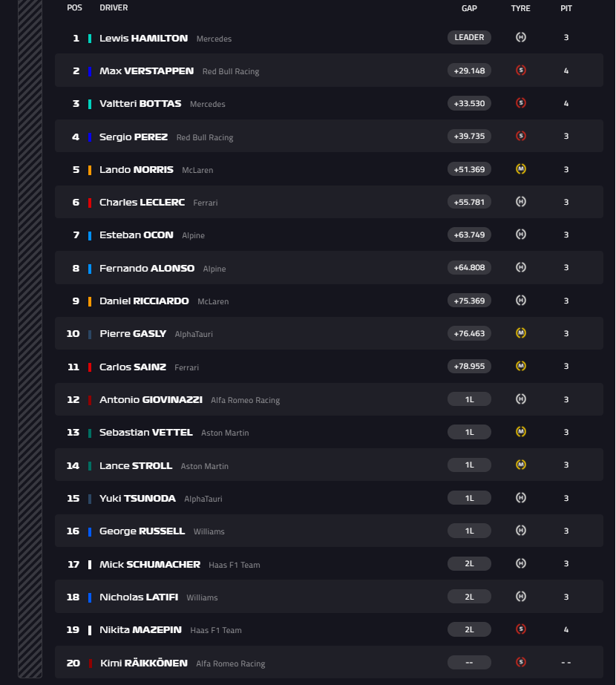The image size is (616, 685).
Task: Click Verstappen's +29.148 gap pill
Action: click(x=469, y=71)
